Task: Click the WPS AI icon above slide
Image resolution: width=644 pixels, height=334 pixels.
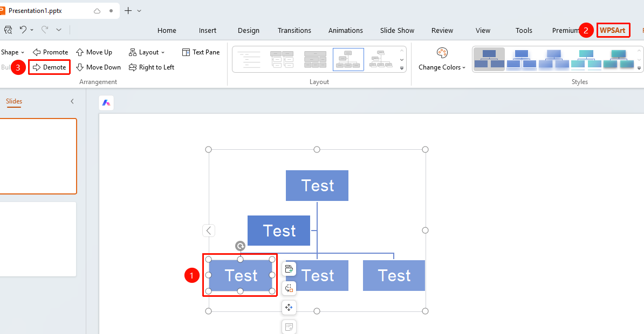Action: (106, 103)
